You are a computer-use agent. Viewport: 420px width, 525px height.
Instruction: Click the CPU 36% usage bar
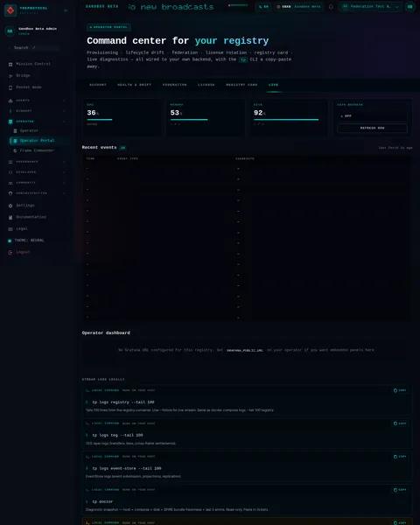click(100, 120)
